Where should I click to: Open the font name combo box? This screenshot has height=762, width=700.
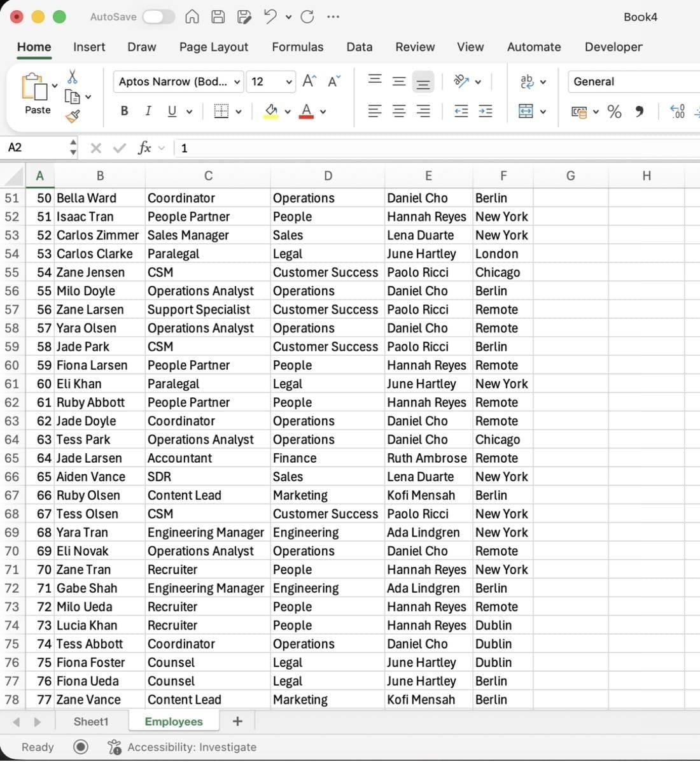(178, 81)
